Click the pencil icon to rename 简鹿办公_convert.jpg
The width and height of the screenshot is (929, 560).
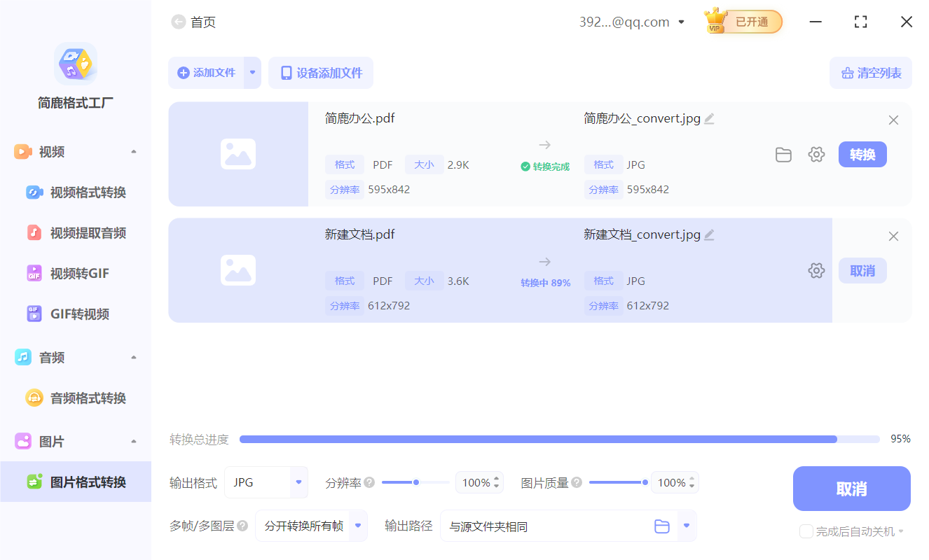tap(709, 118)
